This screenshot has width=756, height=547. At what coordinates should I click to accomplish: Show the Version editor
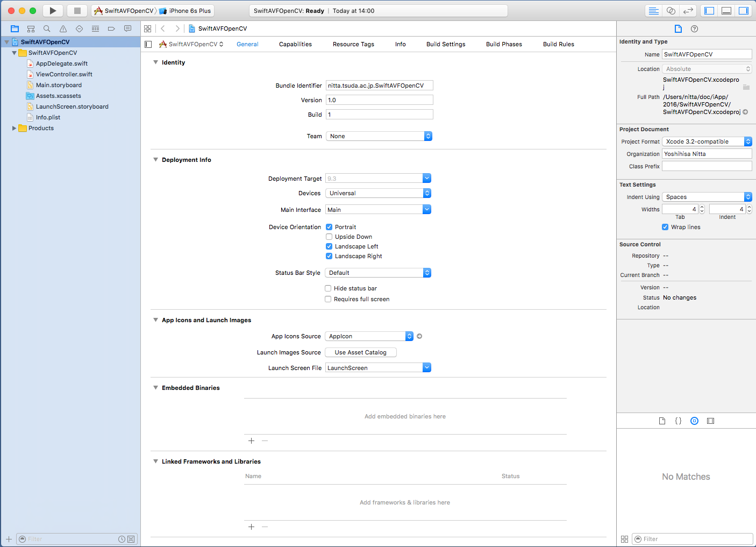[688, 11]
